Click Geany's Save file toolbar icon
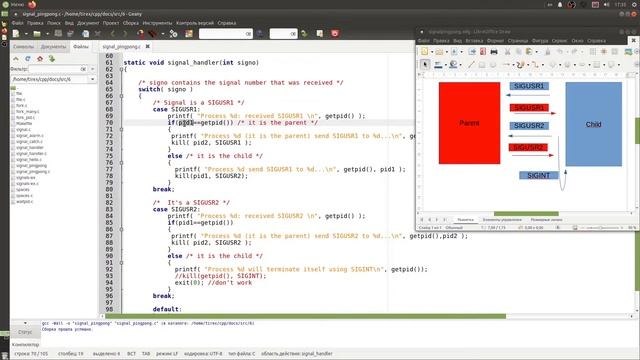The width and height of the screenshot is (640, 360). tap(58, 33)
